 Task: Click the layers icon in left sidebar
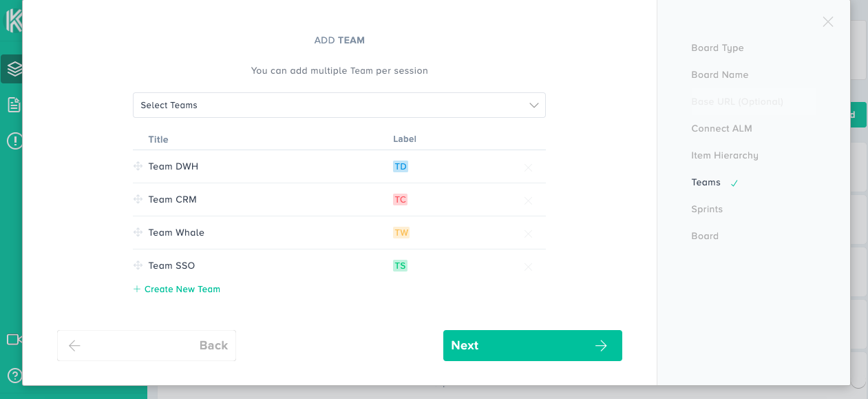(14, 69)
